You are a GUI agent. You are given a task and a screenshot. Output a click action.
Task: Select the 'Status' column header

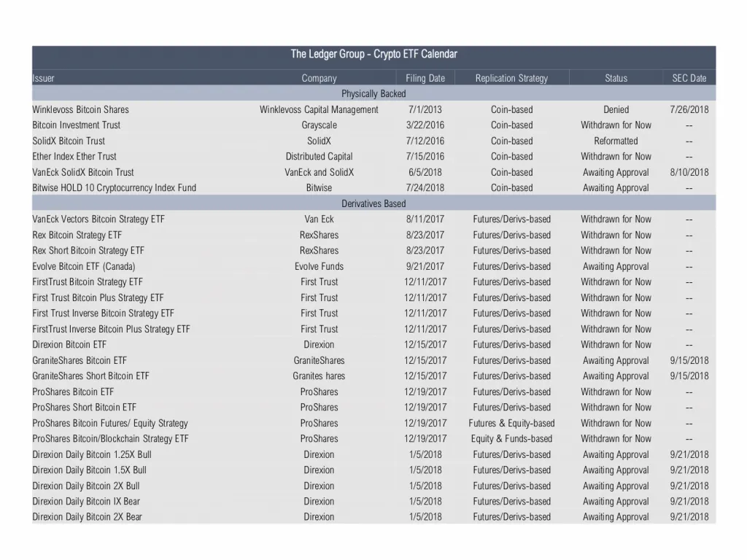point(616,78)
